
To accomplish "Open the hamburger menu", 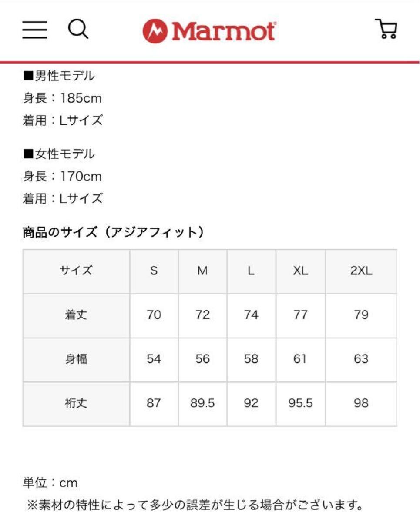I will pos(35,30).
